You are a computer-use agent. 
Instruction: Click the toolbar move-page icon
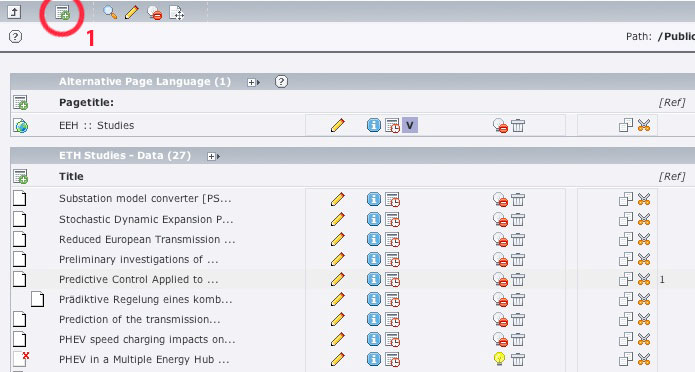click(x=176, y=13)
